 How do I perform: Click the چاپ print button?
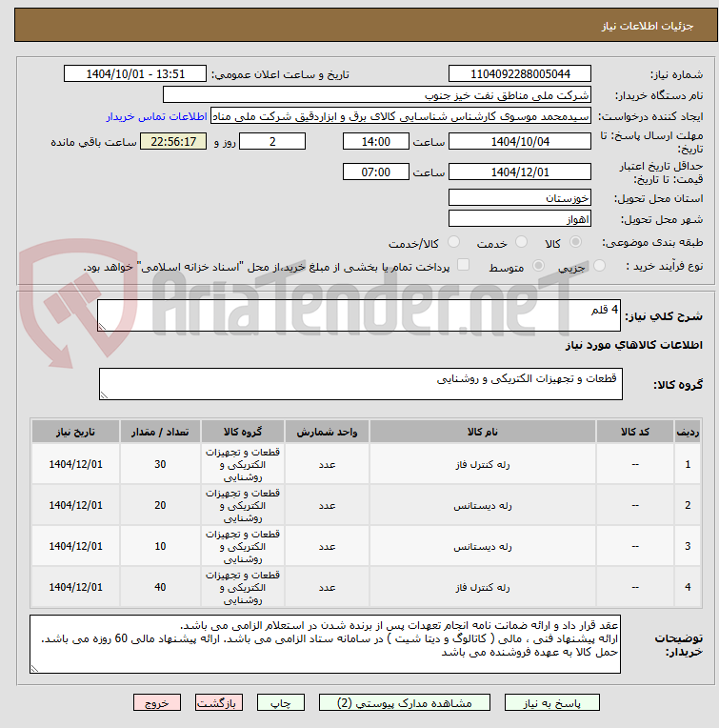pos(281,703)
